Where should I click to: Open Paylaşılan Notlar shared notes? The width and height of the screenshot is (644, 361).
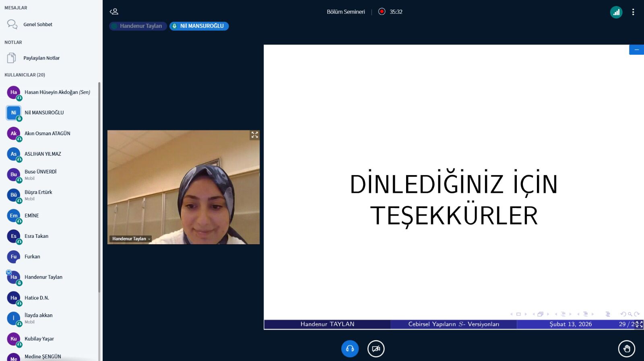click(41, 58)
